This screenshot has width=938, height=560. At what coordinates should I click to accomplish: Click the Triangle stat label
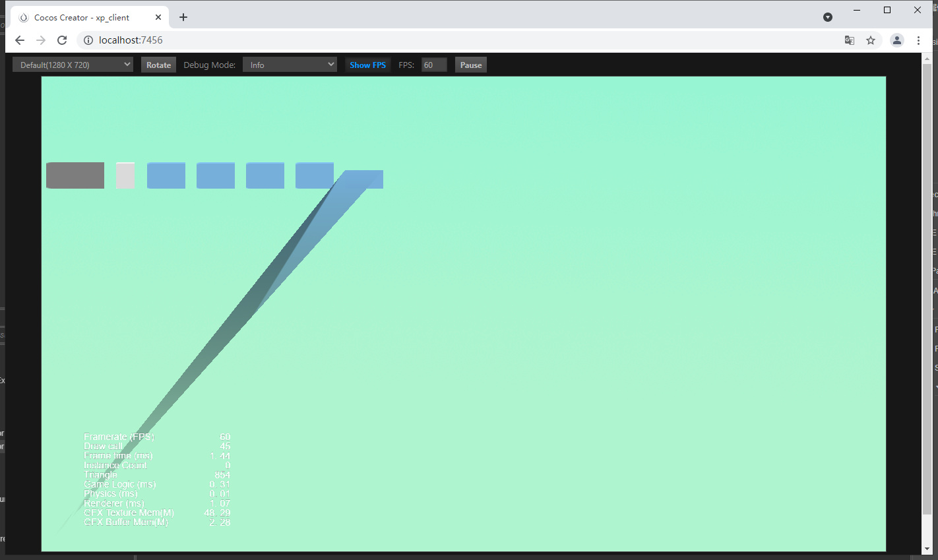coord(100,475)
